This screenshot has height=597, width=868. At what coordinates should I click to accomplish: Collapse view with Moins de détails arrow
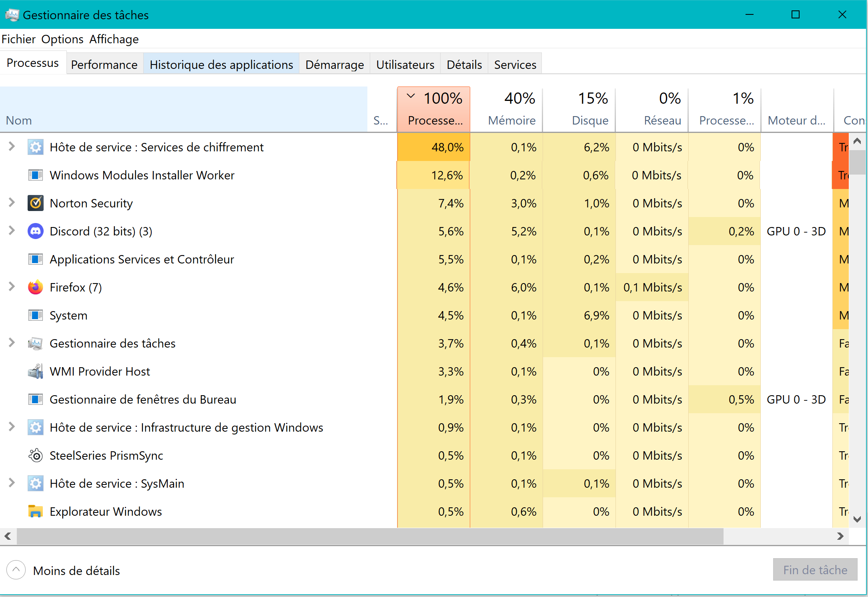click(16, 570)
